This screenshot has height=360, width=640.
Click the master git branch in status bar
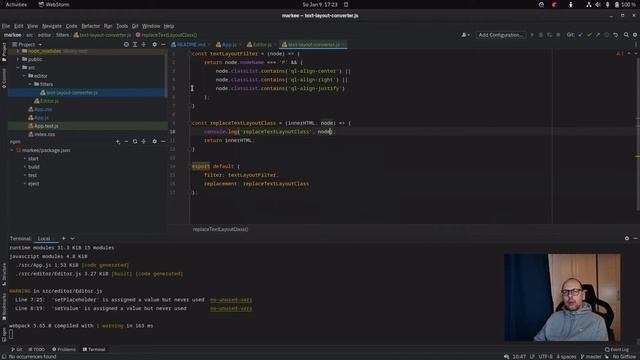tap(591, 357)
